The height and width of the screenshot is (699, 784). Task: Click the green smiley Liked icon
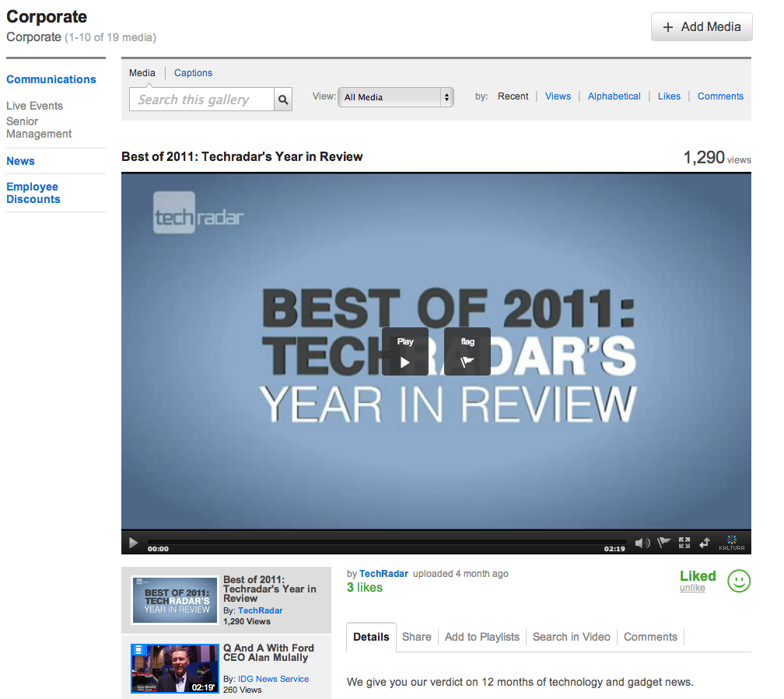pyautogui.click(x=739, y=581)
